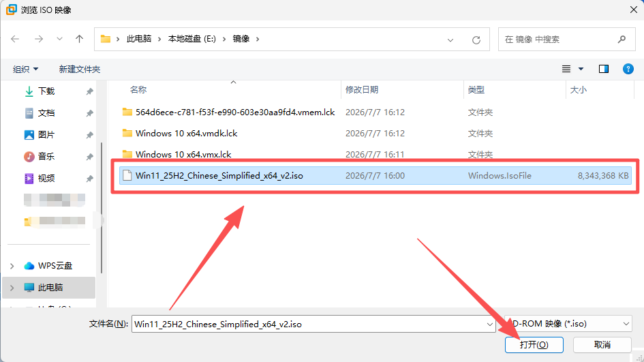Click the forward navigation arrow
Image resolution: width=644 pixels, height=362 pixels.
click(39, 39)
